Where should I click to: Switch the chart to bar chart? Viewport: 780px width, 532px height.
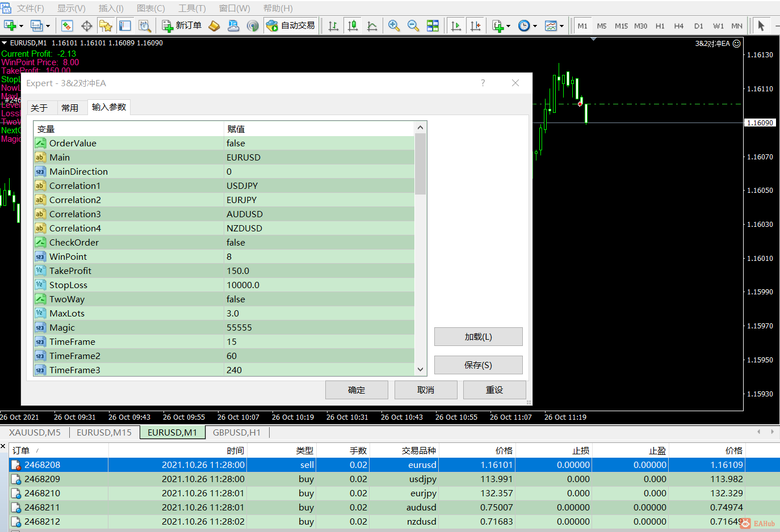click(333, 26)
